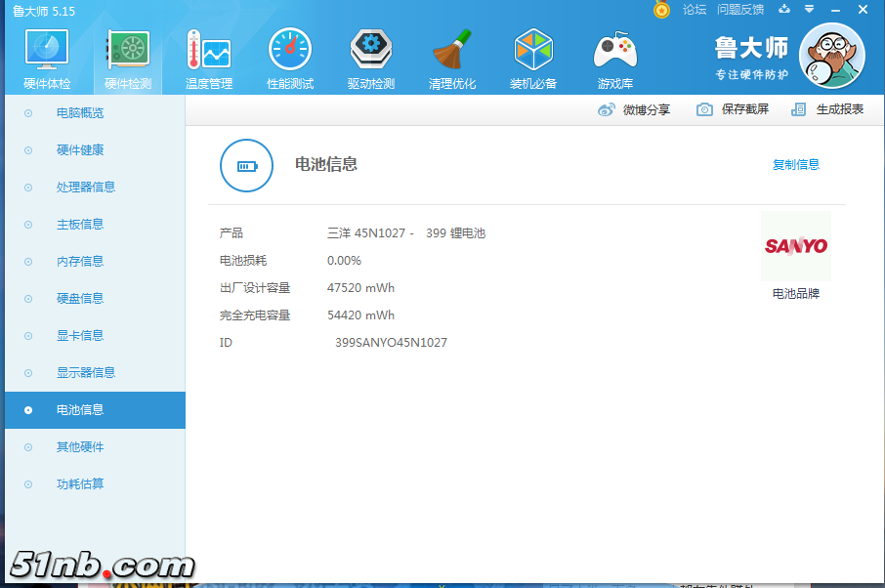Screen dimensions: 885x588
Task: Open the 装机必备 essential software module
Action: pyautogui.click(x=533, y=59)
